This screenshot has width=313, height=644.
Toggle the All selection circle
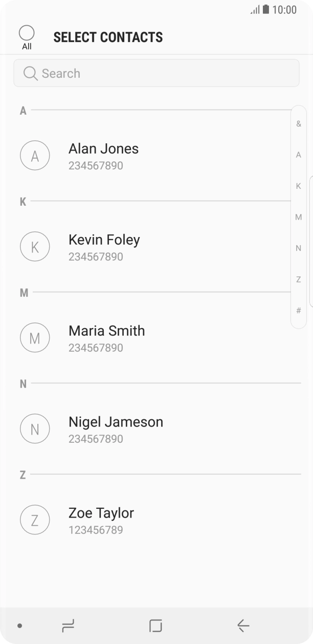coord(27,33)
